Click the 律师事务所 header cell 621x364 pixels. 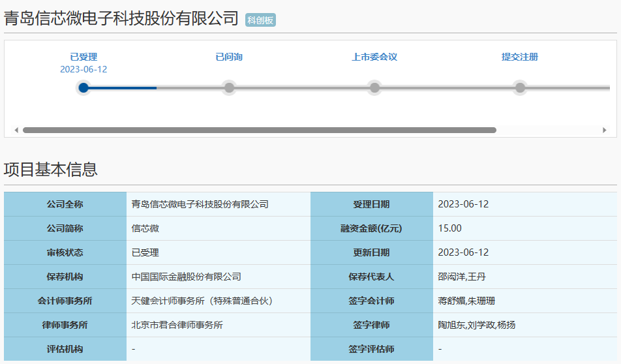65,325
